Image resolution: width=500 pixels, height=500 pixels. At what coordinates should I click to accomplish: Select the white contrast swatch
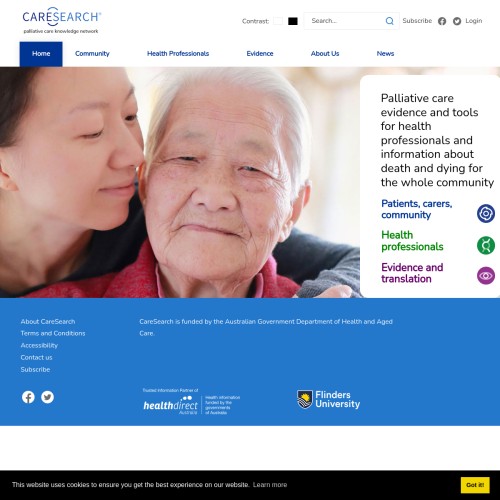278,21
